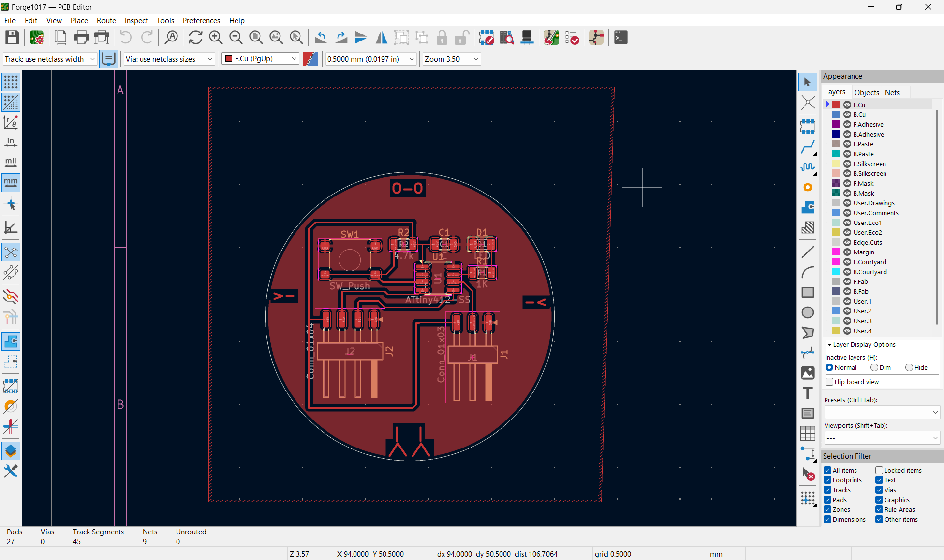Switch to the Nets tab

pos(892,92)
